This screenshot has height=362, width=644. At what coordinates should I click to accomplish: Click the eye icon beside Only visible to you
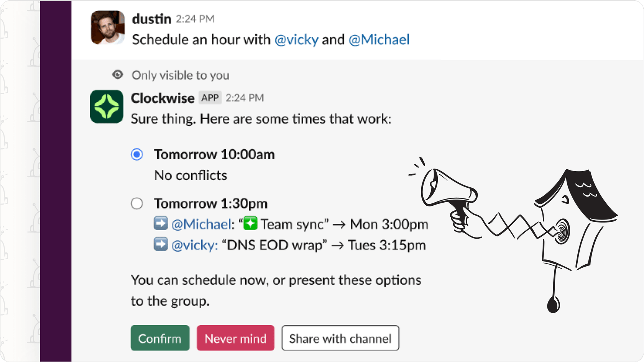pyautogui.click(x=118, y=74)
